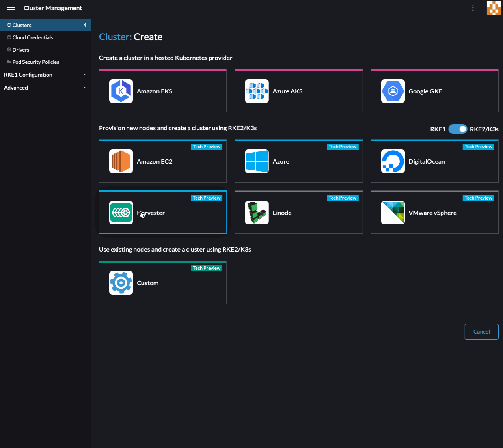Image resolution: width=503 pixels, height=448 pixels.
Task: Open the hamburger navigation menu
Action: [11, 8]
